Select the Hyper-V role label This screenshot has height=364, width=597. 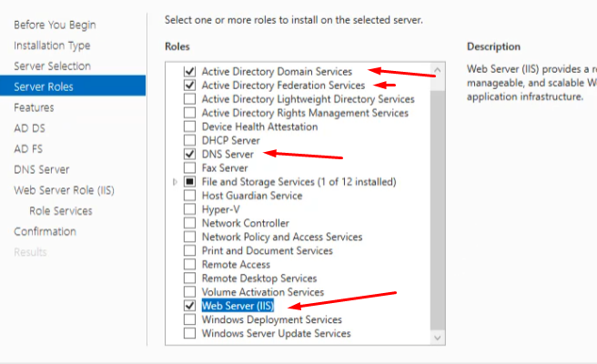tap(221, 210)
